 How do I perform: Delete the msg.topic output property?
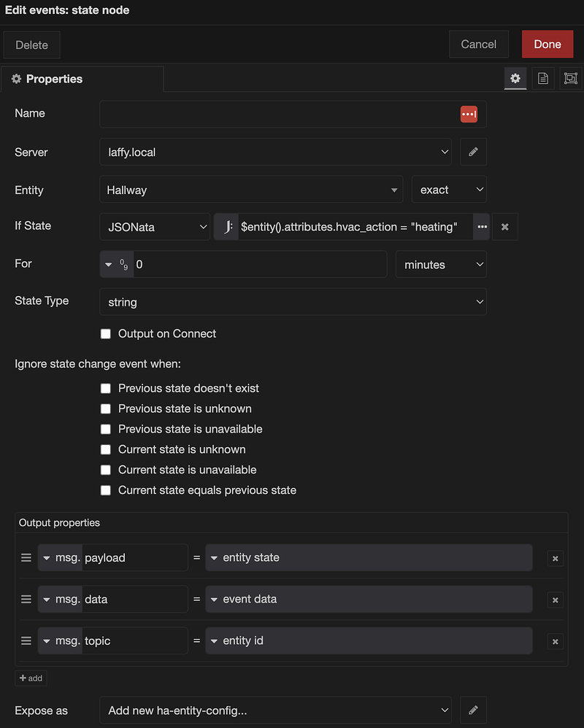[x=555, y=642]
